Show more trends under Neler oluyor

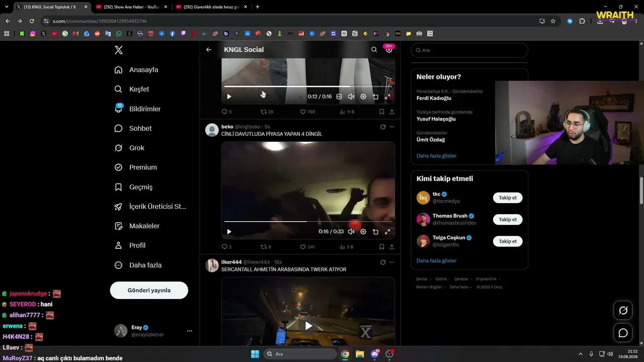tap(436, 156)
